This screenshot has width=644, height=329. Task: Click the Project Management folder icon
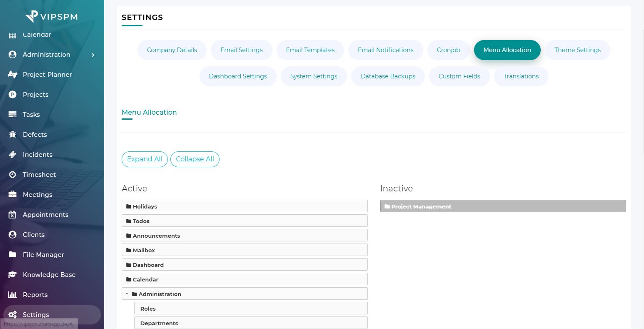point(387,206)
